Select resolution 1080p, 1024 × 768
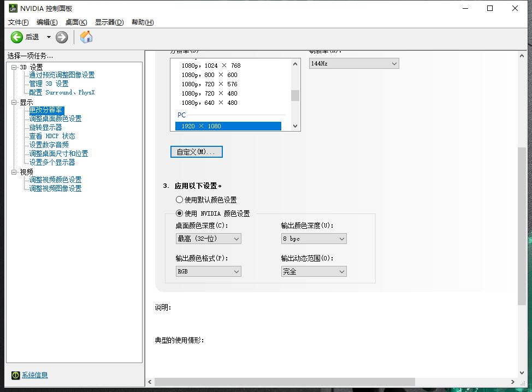This screenshot has width=532, height=392. point(211,66)
